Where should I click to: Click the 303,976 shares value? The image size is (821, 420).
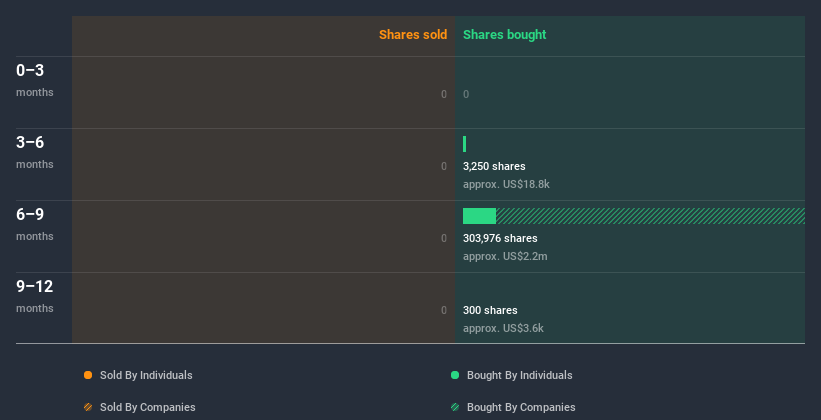pyautogui.click(x=500, y=238)
